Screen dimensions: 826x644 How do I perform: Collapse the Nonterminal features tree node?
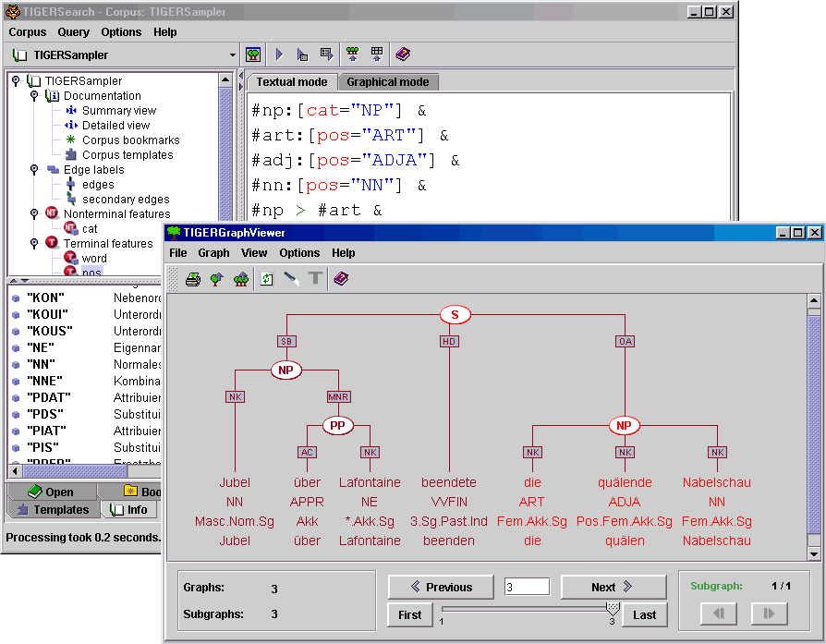34,213
